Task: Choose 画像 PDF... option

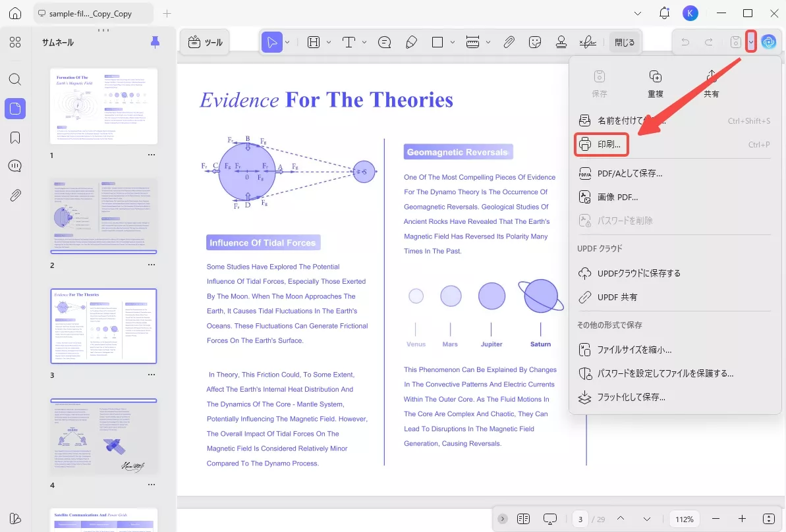Action: (x=674, y=197)
